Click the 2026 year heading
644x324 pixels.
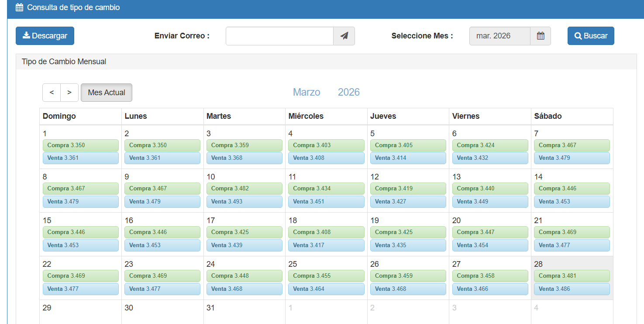click(349, 92)
